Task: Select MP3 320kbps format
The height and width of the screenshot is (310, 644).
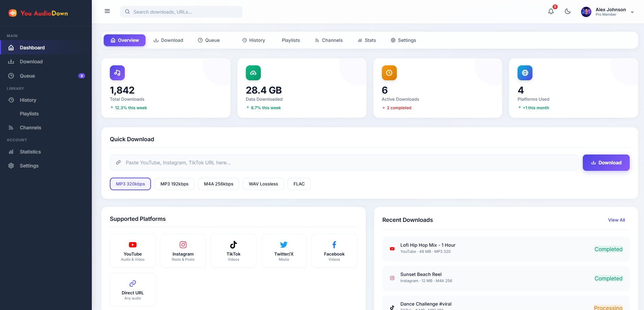Action: (x=130, y=184)
